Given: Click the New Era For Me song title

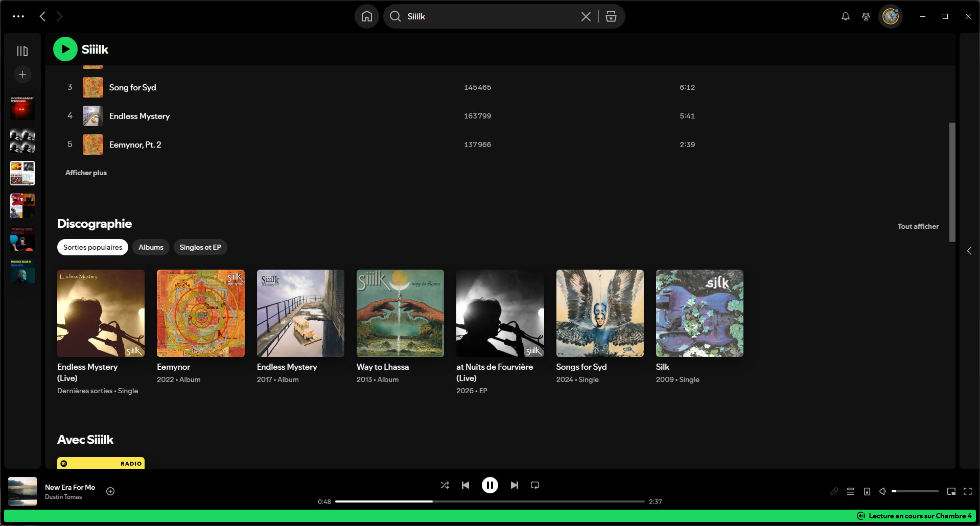Looking at the screenshot, I should (70, 487).
